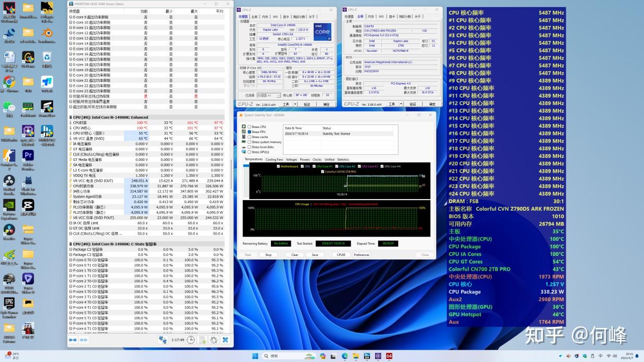Enable the Stress CPU checkbox
Screen dimensions: 644x362
(x=249, y=127)
